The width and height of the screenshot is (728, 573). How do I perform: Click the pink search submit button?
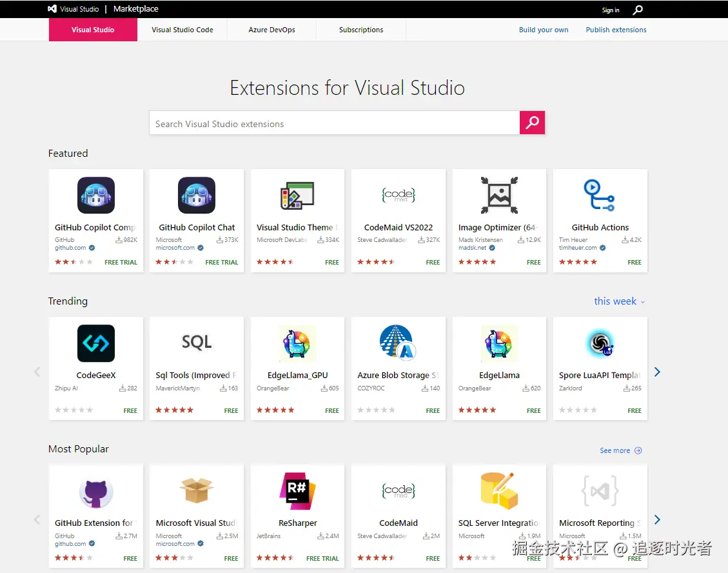(532, 123)
